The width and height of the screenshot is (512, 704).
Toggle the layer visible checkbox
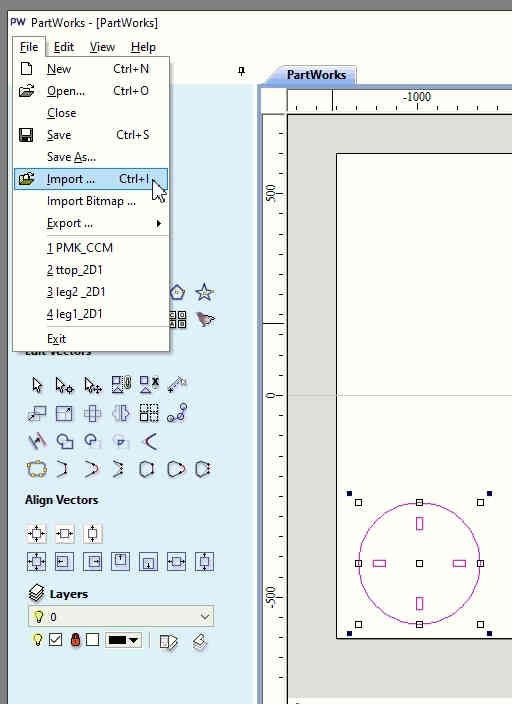point(56,639)
